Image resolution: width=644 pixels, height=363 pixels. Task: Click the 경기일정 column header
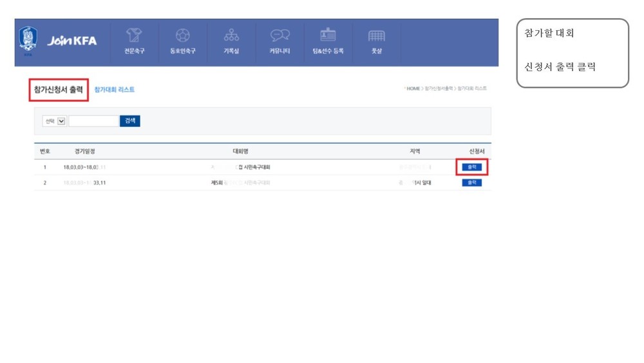click(x=84, y=152)
